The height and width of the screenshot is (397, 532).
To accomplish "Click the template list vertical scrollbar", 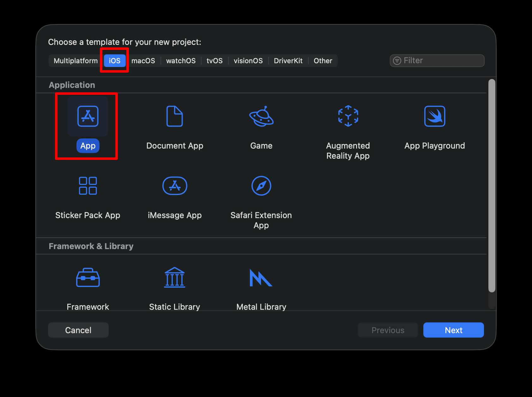I will (492, 186).
